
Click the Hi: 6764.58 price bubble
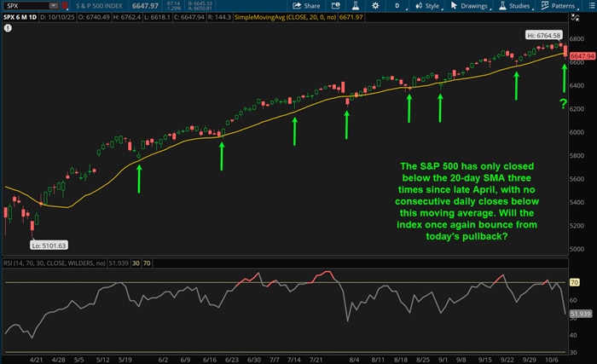click(x=546, y=35)
